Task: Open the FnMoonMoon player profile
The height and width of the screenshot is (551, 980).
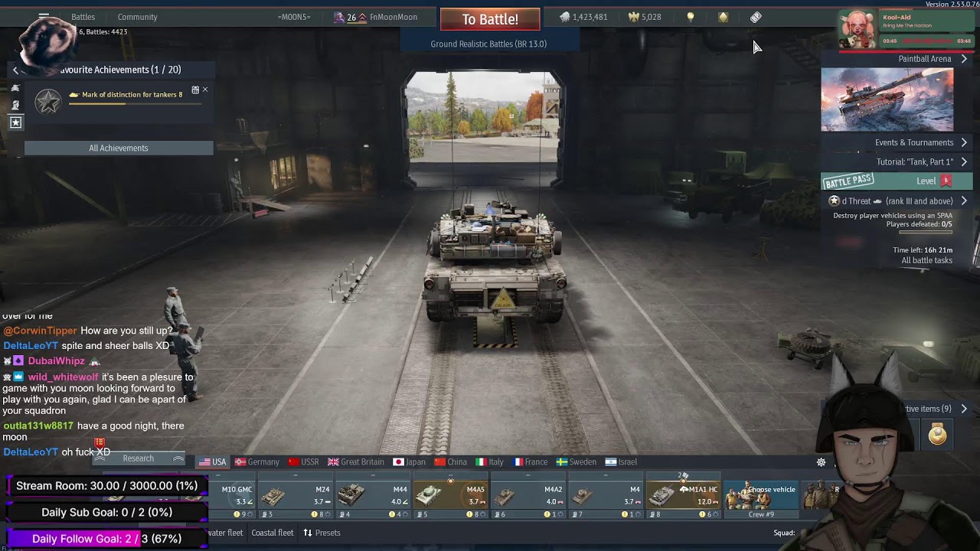Action: click(393, 17)
